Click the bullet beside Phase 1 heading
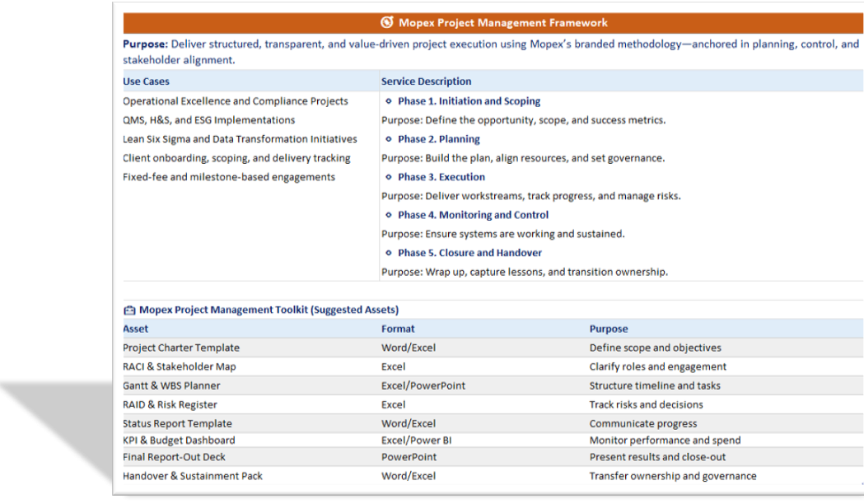 pyautogui.click(x=389, y=101)
